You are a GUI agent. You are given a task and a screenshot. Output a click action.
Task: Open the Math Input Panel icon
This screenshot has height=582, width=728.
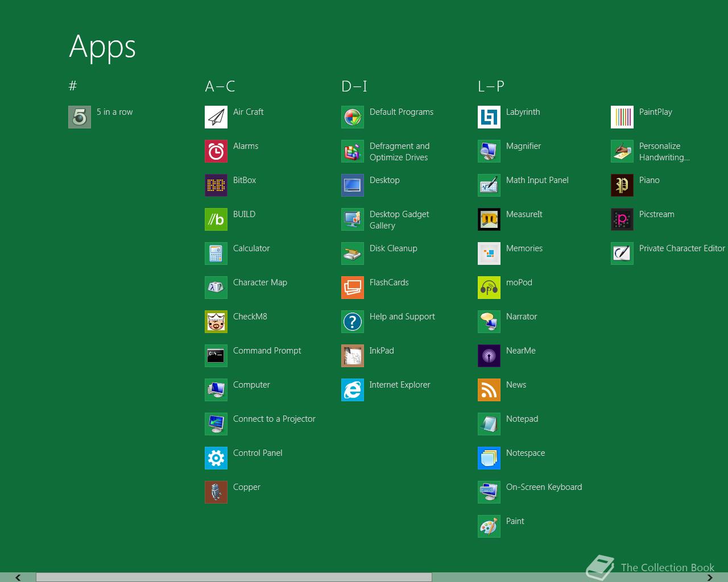tap(489, 185)
